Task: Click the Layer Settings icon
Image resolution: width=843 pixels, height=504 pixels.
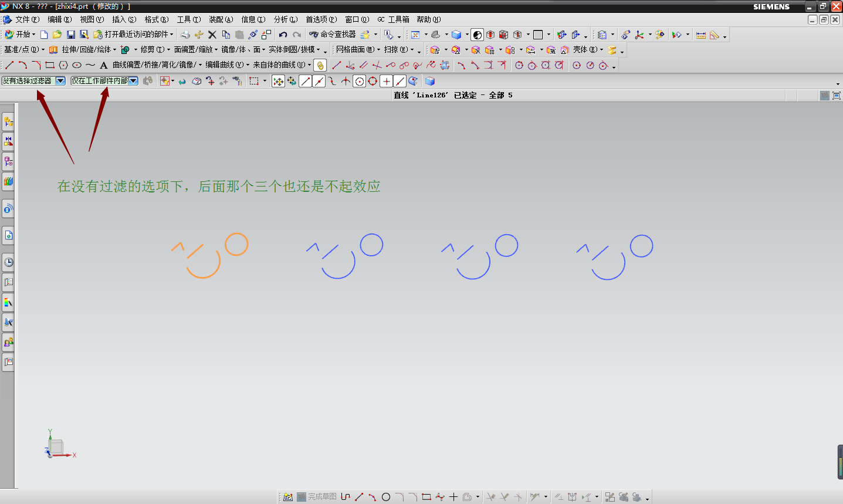Action: [602, 35]
